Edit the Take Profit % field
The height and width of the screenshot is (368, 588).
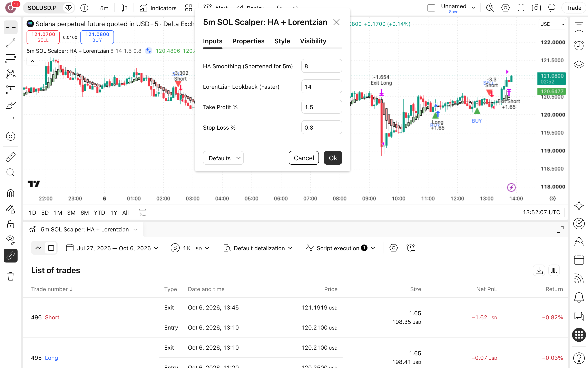[321, 107]
